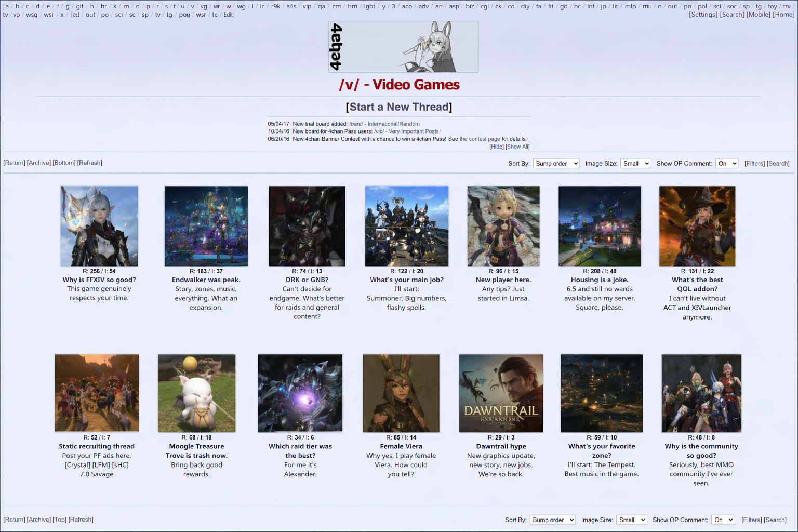This screenshot has width=798, height=532.
Task: Click 'Static recruiting thread' title text
Action: coord(97,446)
